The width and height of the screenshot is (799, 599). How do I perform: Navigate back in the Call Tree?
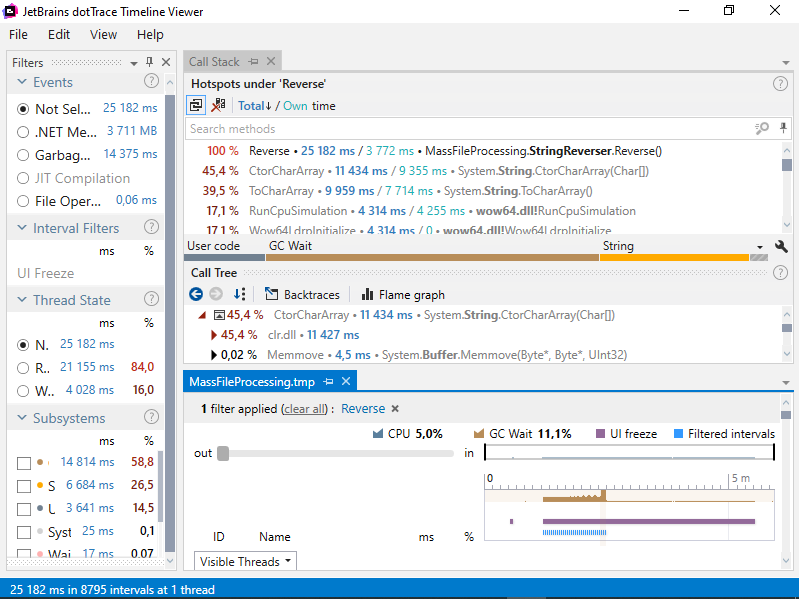point(196,294)
